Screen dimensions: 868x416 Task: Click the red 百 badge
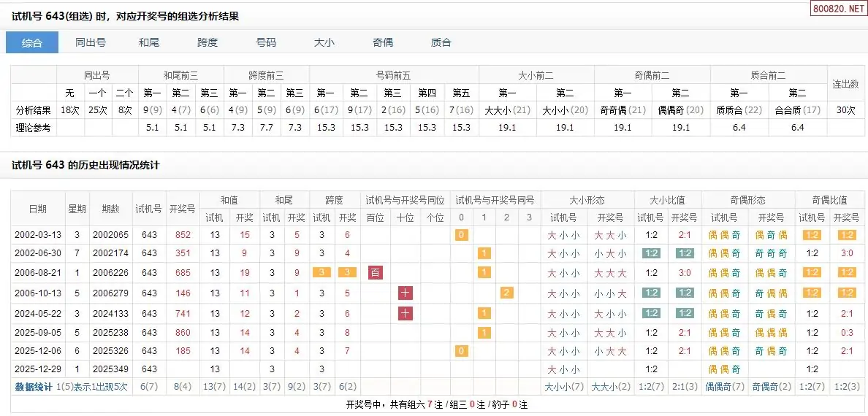pyautogui.click(x=376, y=273)
